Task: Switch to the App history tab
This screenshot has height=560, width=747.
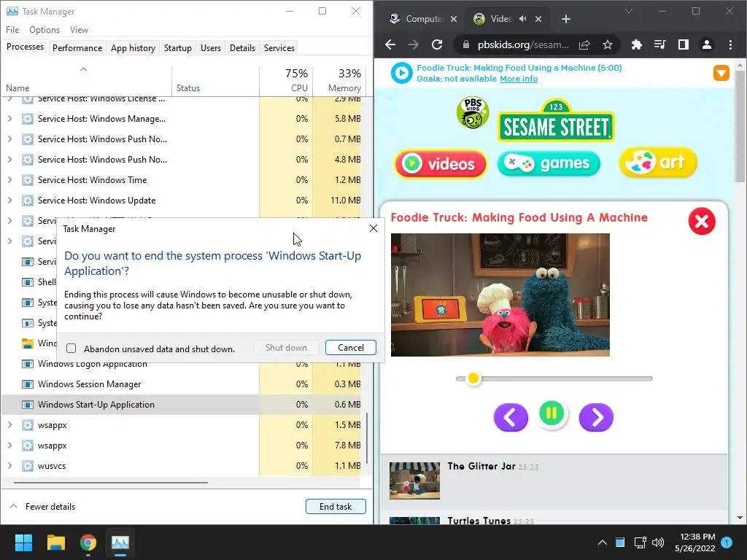Action: pos(133,47)
